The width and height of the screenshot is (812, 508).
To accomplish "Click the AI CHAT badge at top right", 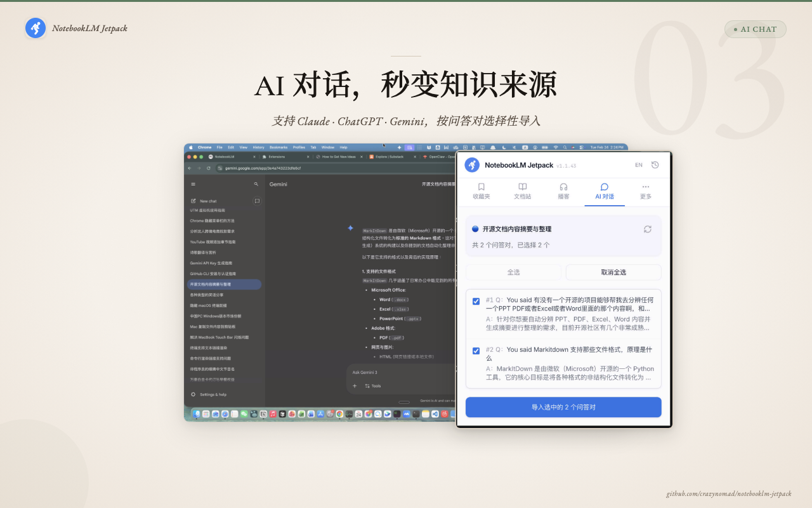I will (x=755, y=29).
